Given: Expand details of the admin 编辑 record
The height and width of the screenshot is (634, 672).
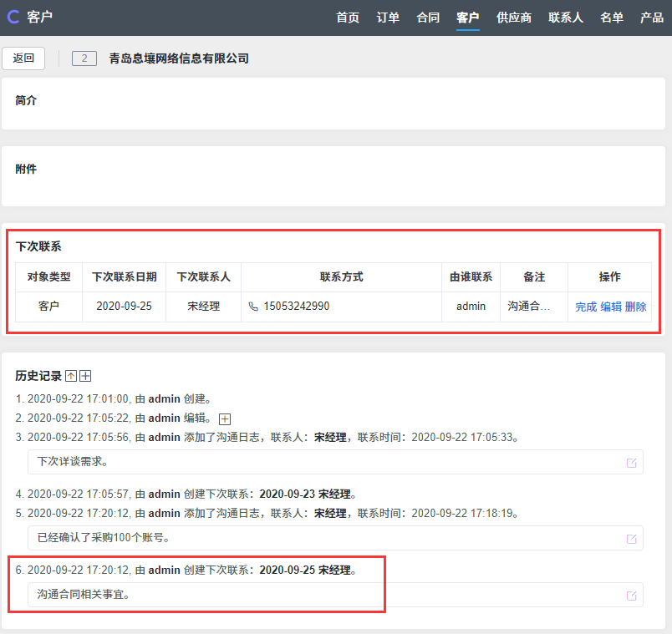Looking at the screenshot, I should click(224, 418).
